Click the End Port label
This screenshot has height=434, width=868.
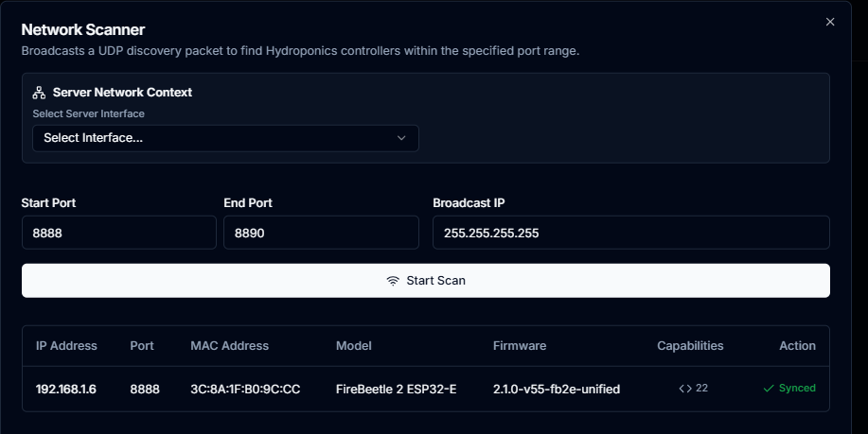248,203
